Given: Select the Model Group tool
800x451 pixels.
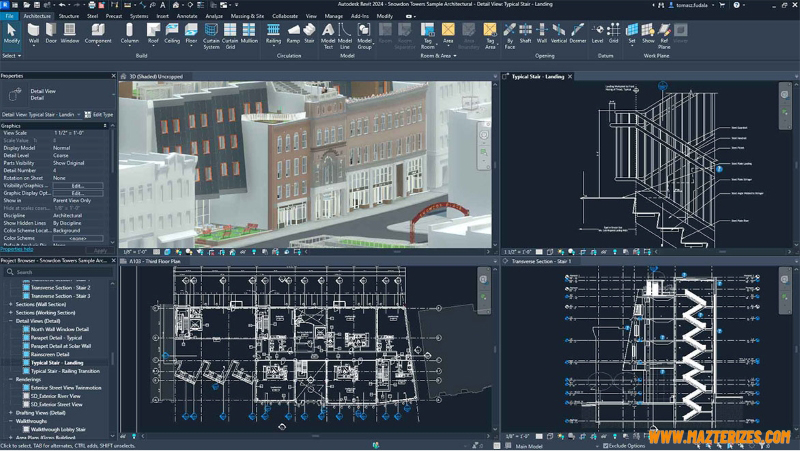Looking at the screenshot, I should pyautogui.click(x=364, y=36).
